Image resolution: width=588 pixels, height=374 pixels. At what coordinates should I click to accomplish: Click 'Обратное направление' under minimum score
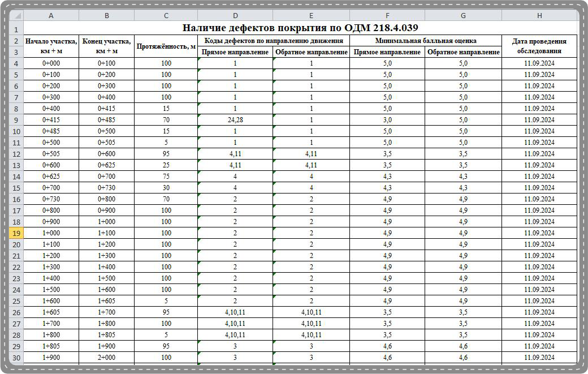pyautogui.click(x=463, y=51)
